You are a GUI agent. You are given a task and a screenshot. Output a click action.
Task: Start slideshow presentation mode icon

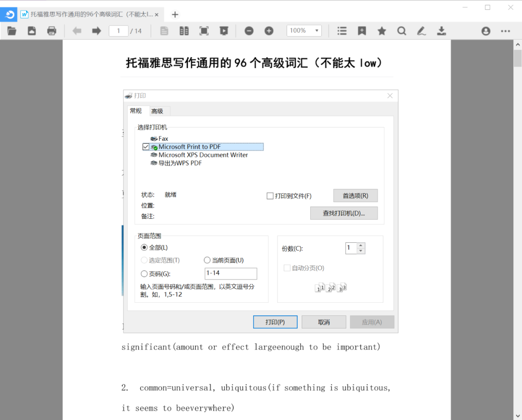pyautogui.click(x=224, y=31)
